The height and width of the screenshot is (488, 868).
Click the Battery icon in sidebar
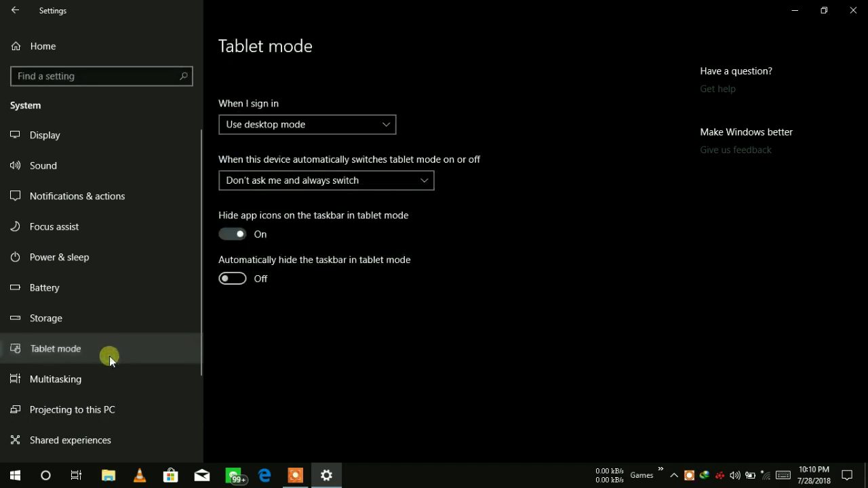pyautogui.click(x=15, y=287)
